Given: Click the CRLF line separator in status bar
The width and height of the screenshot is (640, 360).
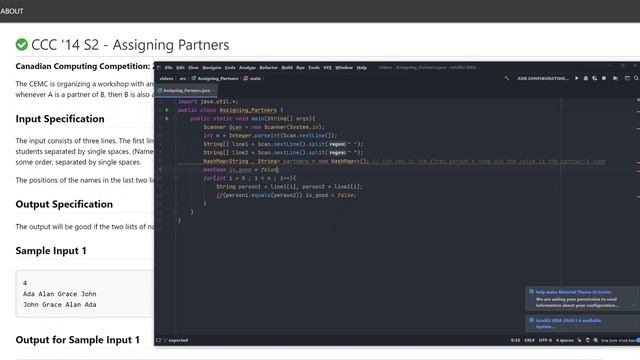Looking at the screenshot, I should pyautogui.click(x=529, y=340).
